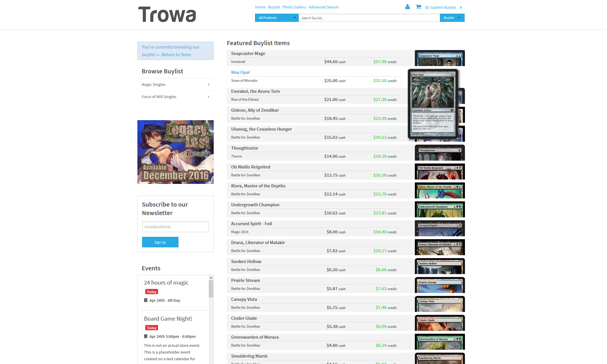Viewport: 607px width, 364px height.
Task: Click Mox Opal $32.50 credit price
Action: point(385,81)
